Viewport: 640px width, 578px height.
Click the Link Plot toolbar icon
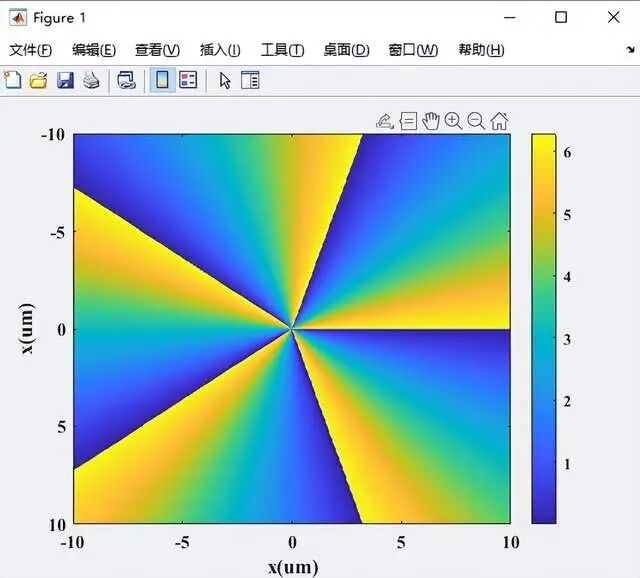point(126,81)
